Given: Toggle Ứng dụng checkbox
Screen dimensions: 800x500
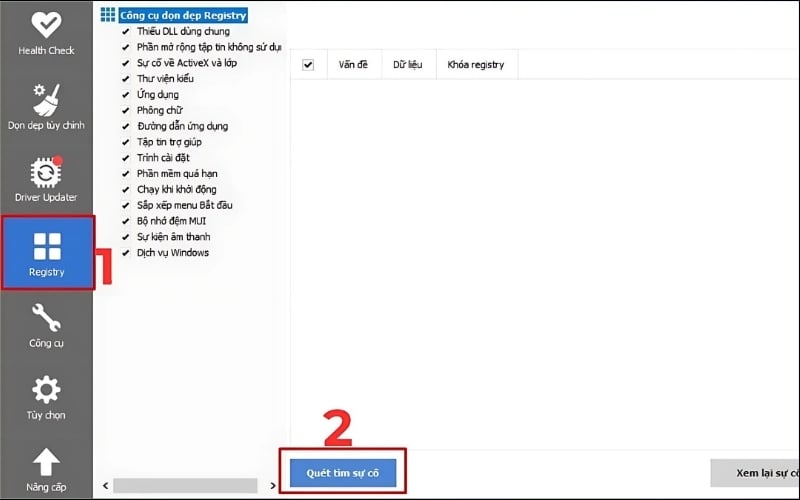Looking at the screenshot, I should [x=126, y=95].
